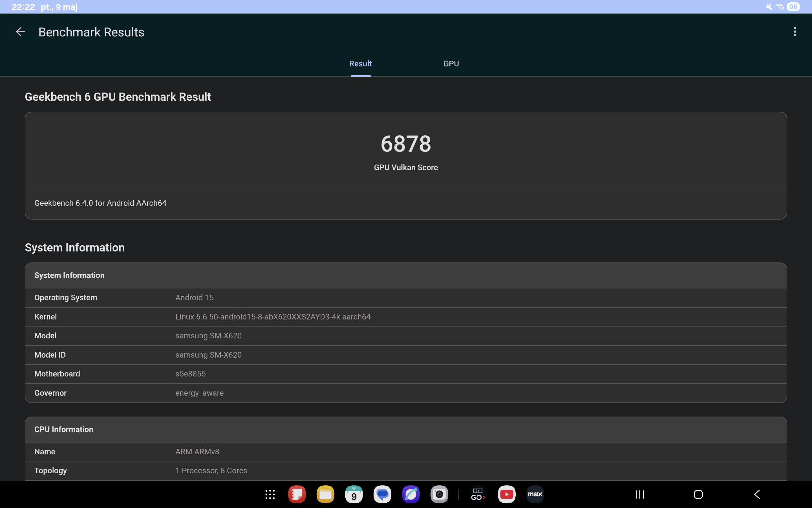Select the motherboard value s5e8855
Screen dimensions: 812x508
[190, 374]
